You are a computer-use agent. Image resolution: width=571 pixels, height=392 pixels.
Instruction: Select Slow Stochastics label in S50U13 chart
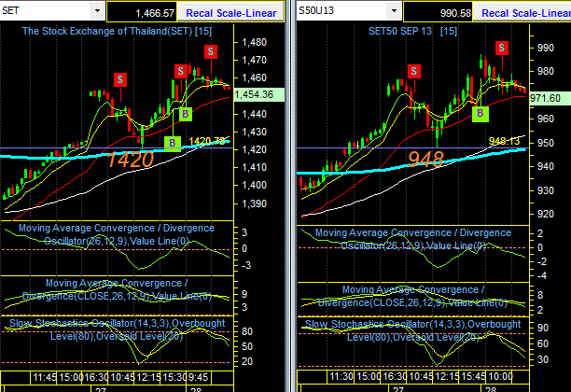(x=413, y=330)
